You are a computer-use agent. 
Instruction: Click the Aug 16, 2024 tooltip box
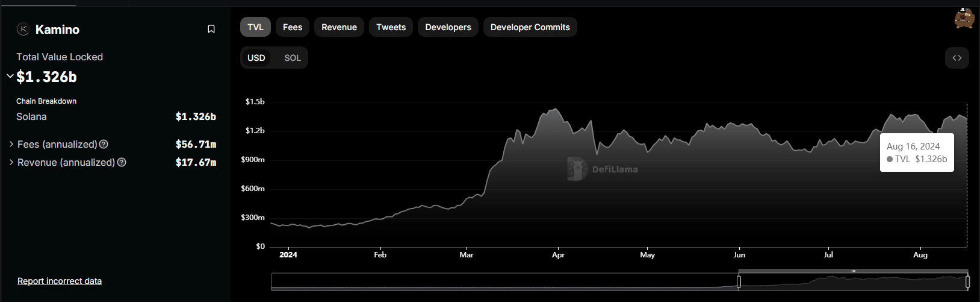point(917,153)
